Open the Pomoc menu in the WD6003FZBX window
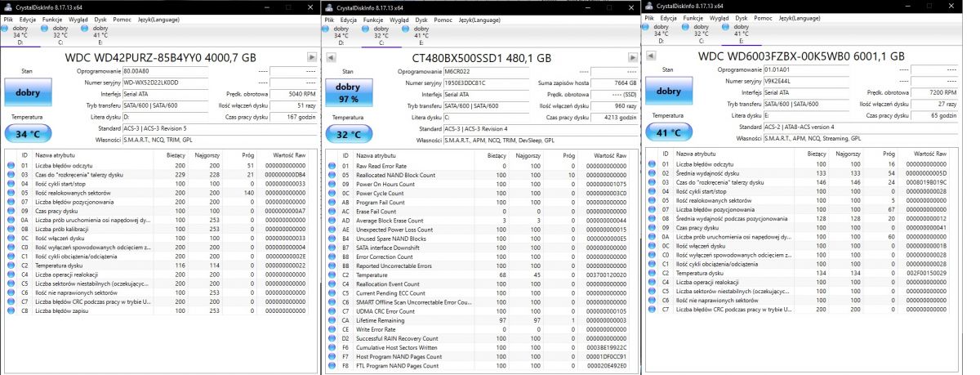The image size is (980, 375). [x=764, y=17]
